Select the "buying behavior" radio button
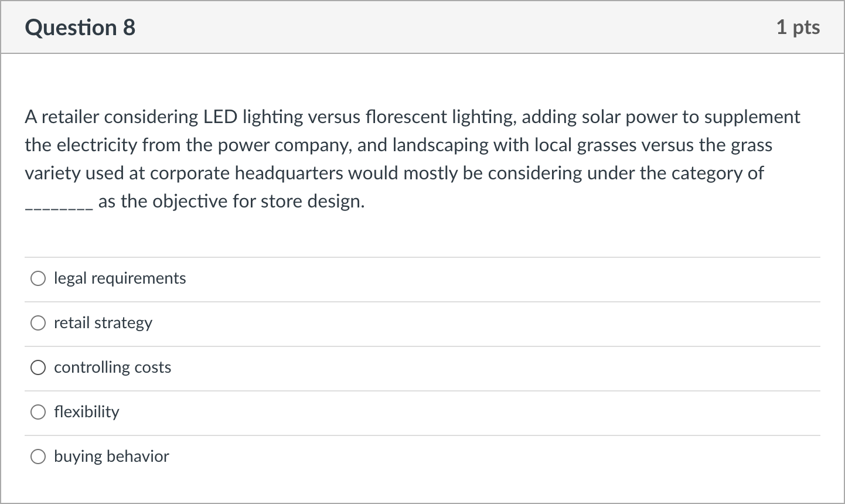This screenshot has height=504, width=845. tap(38, 457)
